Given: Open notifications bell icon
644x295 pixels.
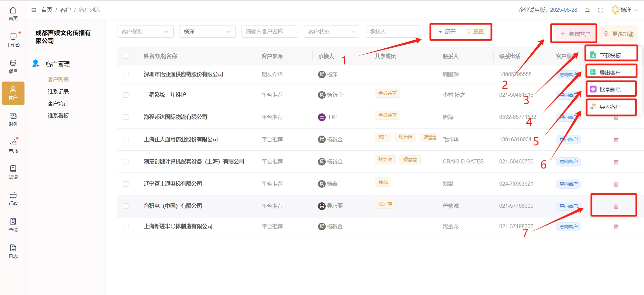Looking at the screenshot, I should tap(587, 10).
